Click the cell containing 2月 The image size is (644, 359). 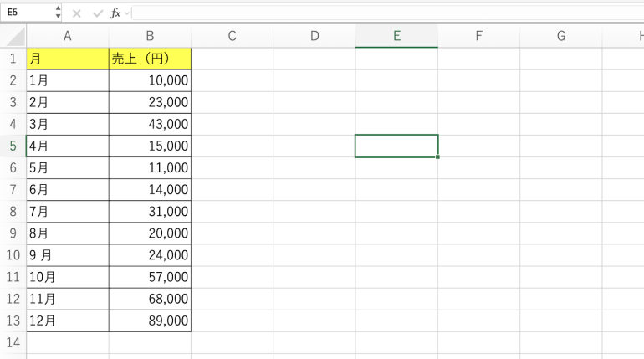coord(68,102)
